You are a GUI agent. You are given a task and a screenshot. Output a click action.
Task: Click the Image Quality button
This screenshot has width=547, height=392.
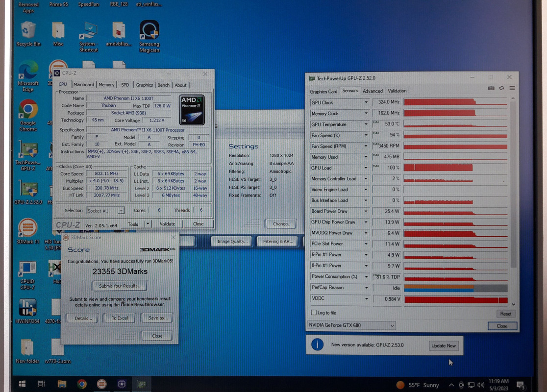[x=232, y=242]
